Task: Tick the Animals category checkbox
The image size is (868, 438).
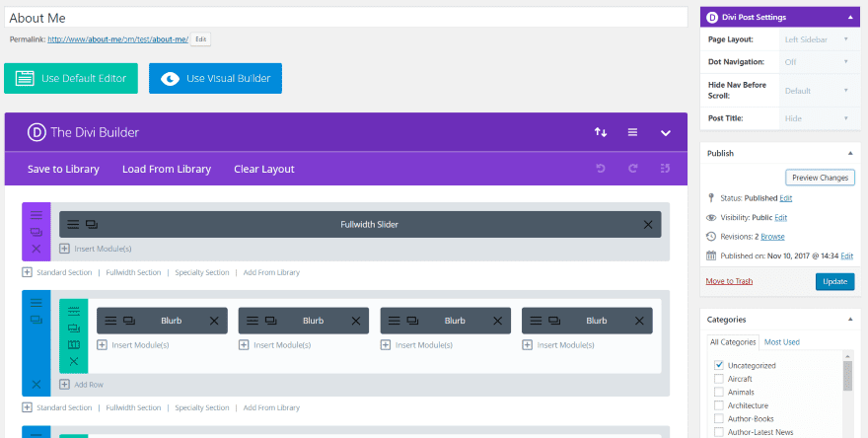Action: point(719,392)
